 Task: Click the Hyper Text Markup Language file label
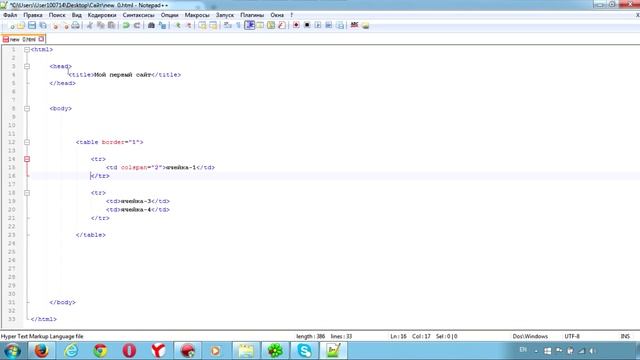pos(42,336)
